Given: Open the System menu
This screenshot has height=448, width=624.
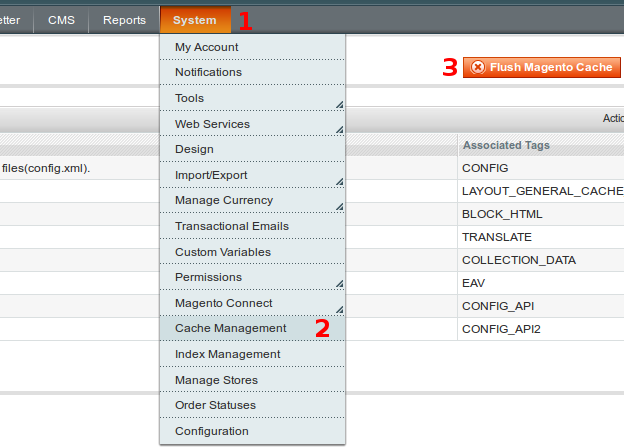Looking at the screenshot, I should (x=194, y=20).
